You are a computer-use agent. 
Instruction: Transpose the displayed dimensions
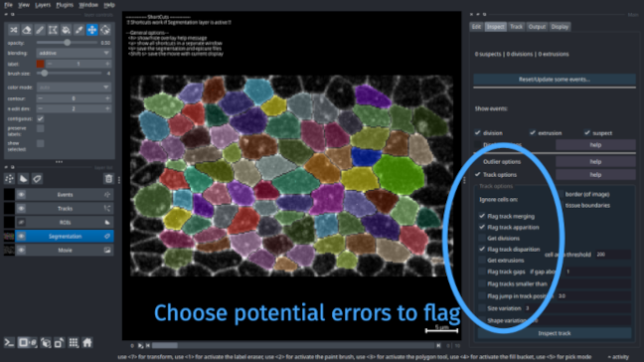(60, 342)
